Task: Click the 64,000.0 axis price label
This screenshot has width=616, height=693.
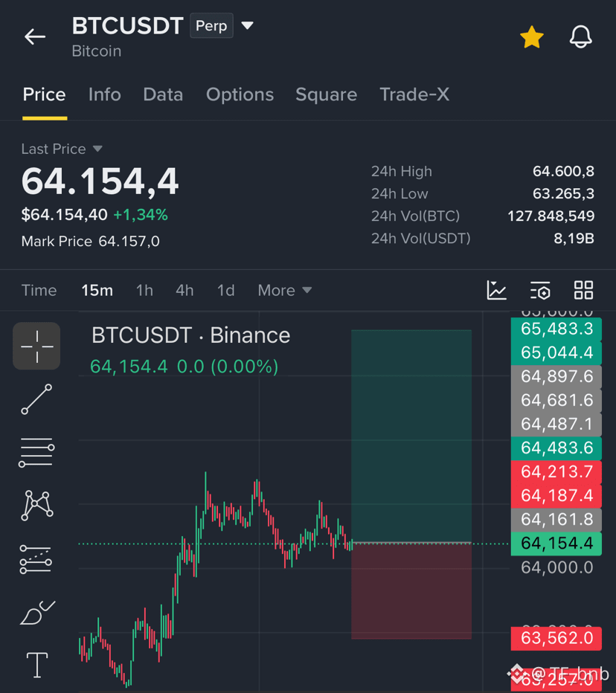Action: click(556, 567)
